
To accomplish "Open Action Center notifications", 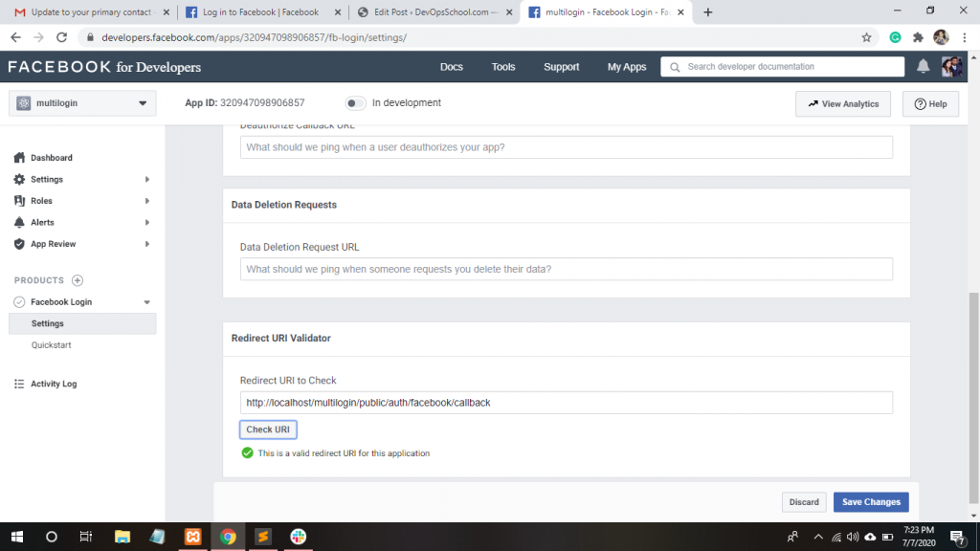I will [x=957, y=537].
